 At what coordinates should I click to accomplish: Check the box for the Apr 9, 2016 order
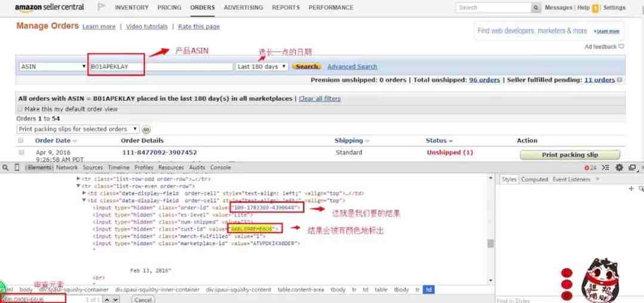[x=21, y=152]
